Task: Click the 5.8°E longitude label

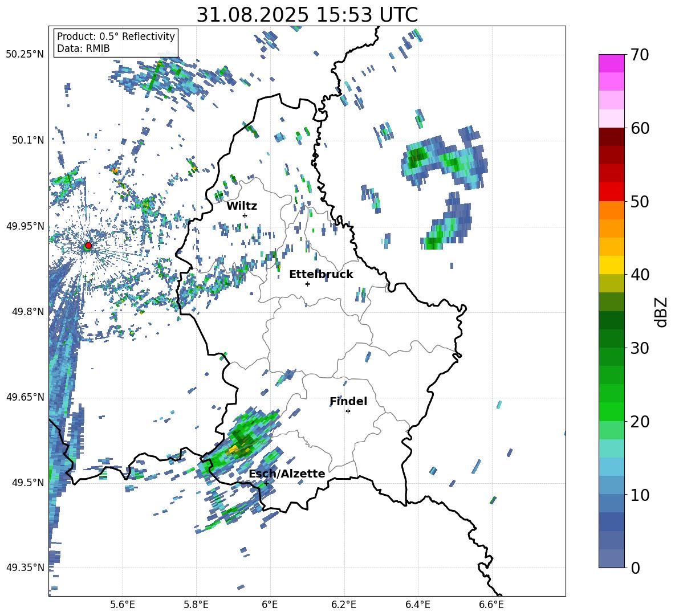Action: 196,605
